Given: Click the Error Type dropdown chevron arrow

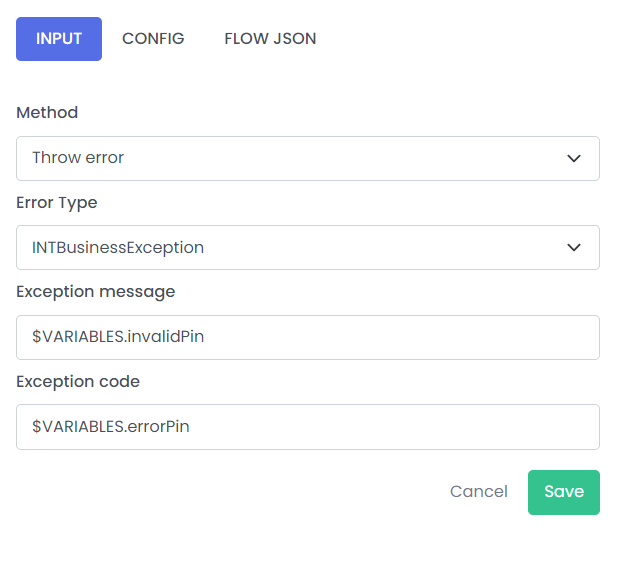Looking at the screenshot, I should point(573,248).
